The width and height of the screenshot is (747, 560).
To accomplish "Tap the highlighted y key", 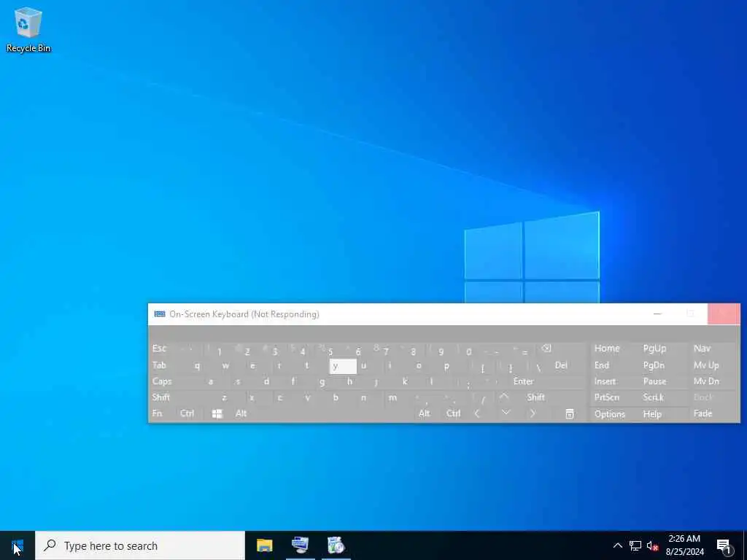I will tap(343, 366).
